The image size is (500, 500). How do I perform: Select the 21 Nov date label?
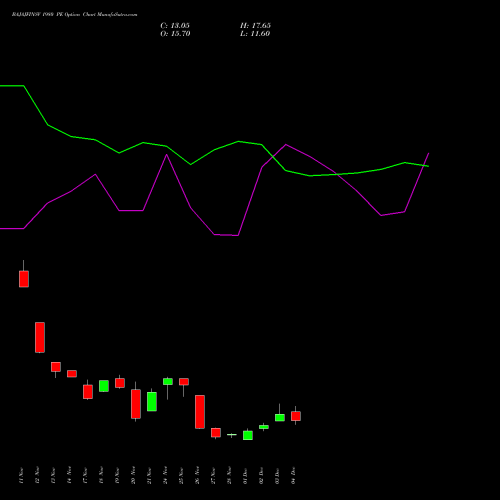coord(149,476)
